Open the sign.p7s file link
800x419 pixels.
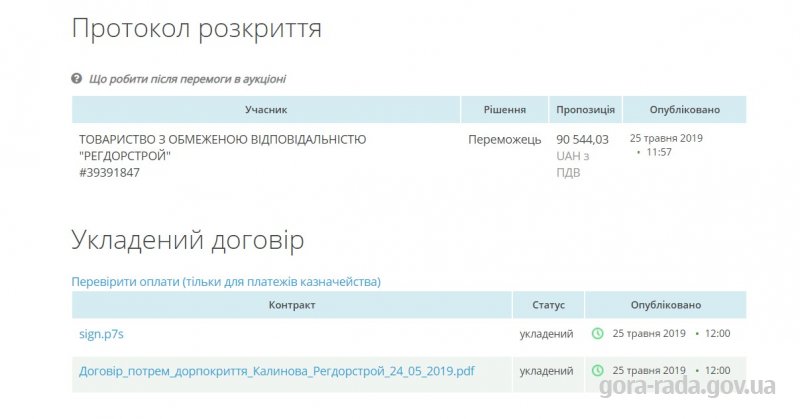(101, 334)
